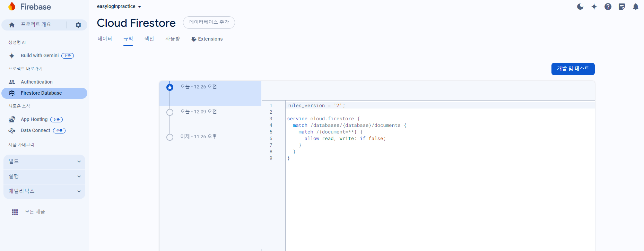Click the all products grid icon
This screenshot has width=644, height=251.
[15, 212]
